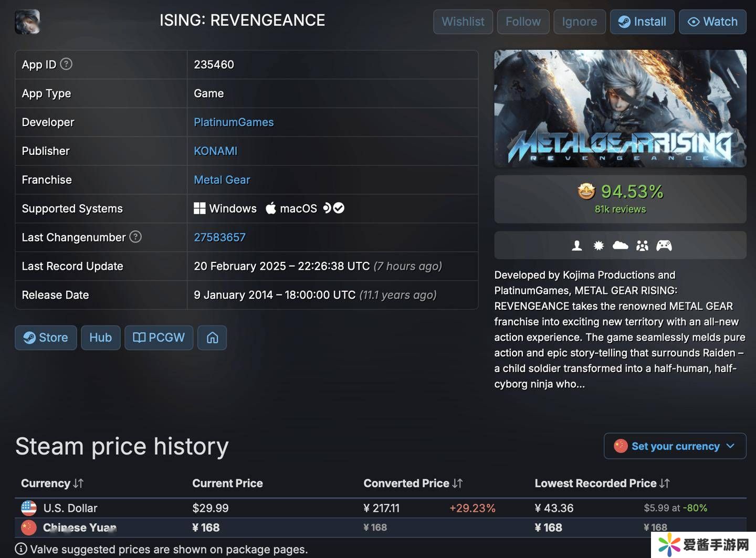Click the Steam Deck verified icon
Viewport: 756px width, 558px height.
click(x=333, y=208)
